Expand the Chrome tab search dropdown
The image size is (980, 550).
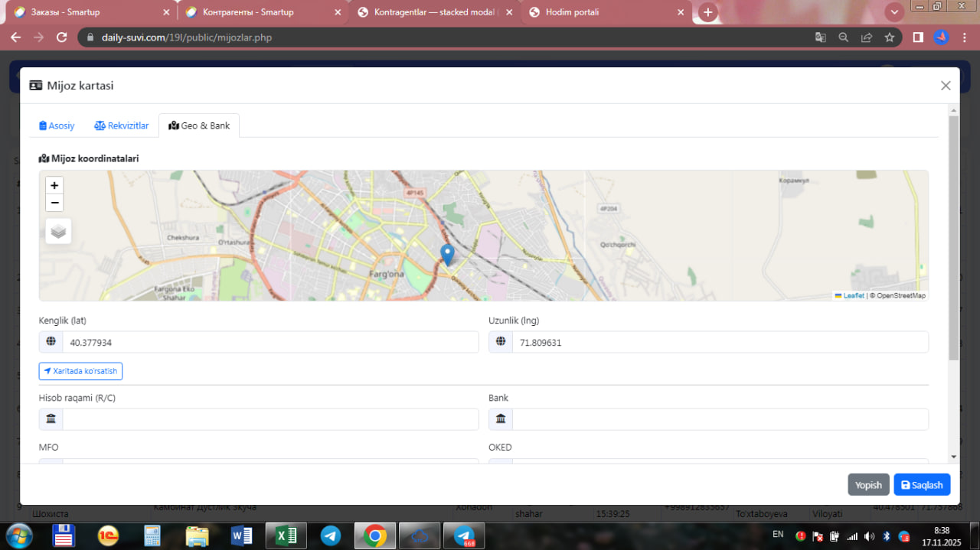(x=893, y=12)
